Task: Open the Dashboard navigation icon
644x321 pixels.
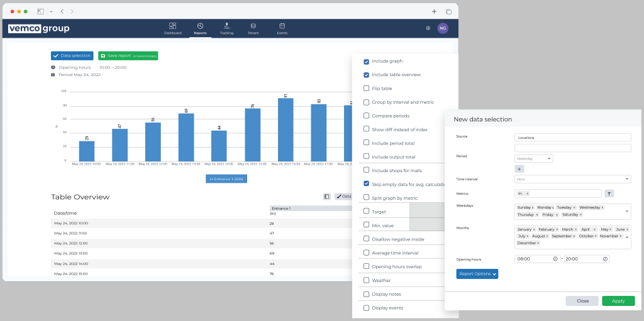Action: pos(173,28)
